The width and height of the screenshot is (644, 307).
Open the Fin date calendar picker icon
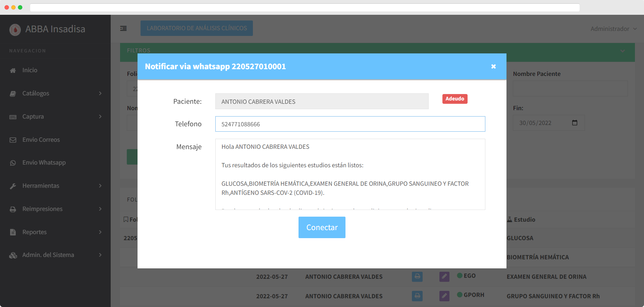coord(575,123)
